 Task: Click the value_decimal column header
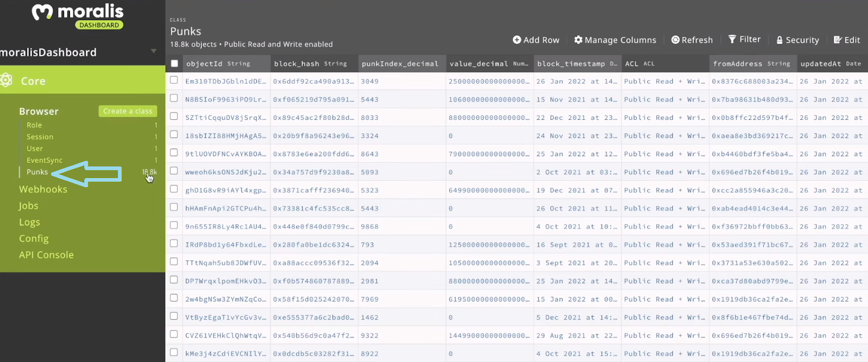click(490, 63)
